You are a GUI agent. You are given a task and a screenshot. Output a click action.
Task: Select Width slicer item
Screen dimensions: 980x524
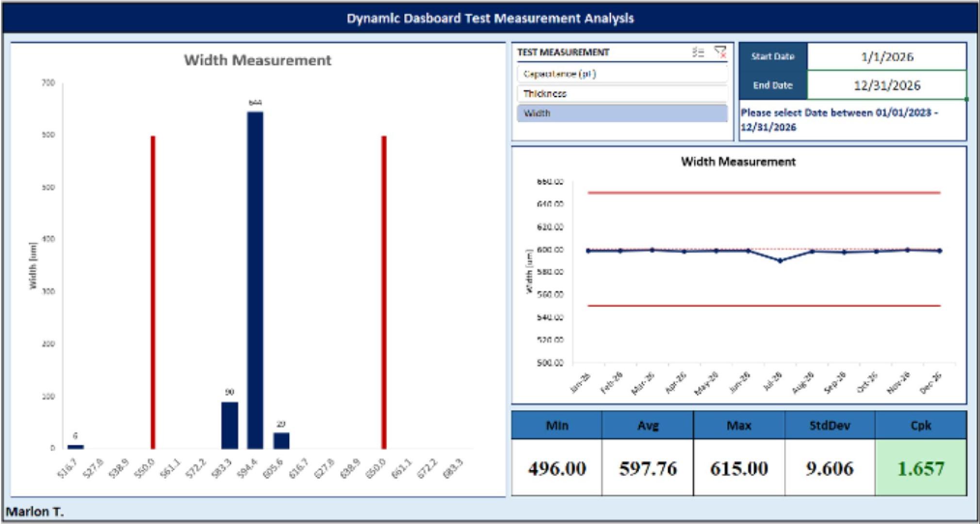pos(622,113)
